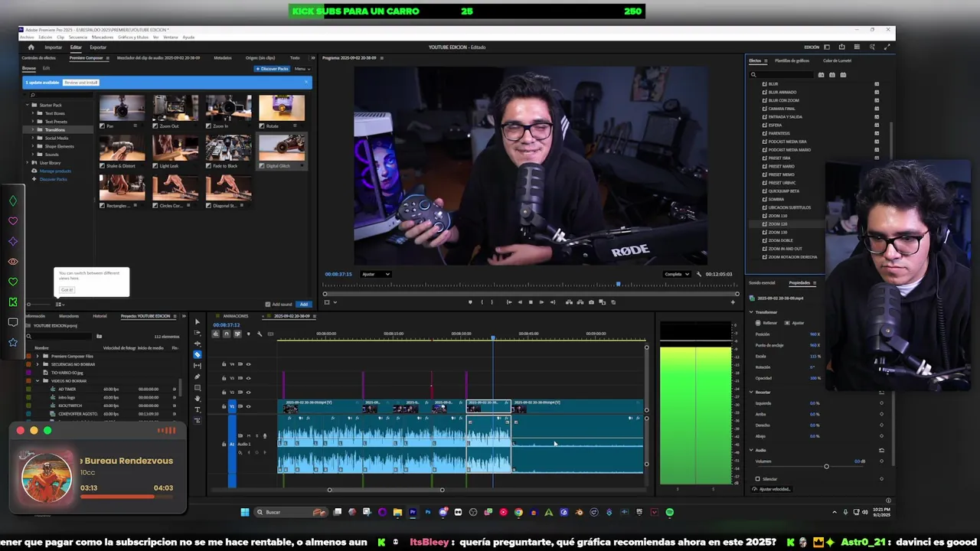Toggle V2 track visibility eye
Image resolution: width=980 pixels, height=551 pixels.
[248, 391]
